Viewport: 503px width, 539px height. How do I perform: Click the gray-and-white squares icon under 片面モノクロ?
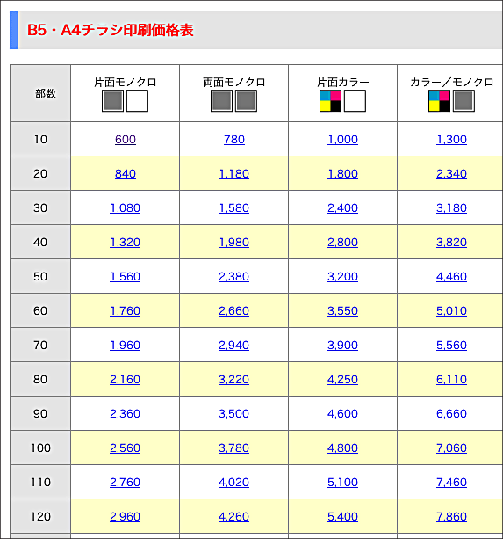(x=125, y=101)
